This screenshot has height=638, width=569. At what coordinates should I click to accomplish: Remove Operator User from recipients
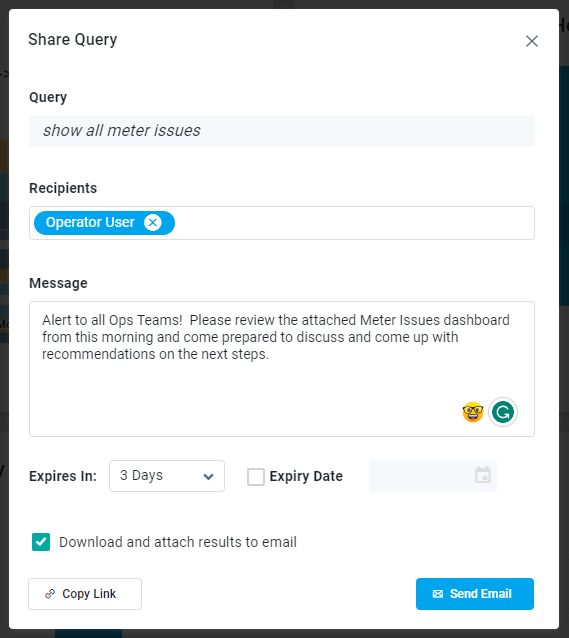click(x=153, y=223)
